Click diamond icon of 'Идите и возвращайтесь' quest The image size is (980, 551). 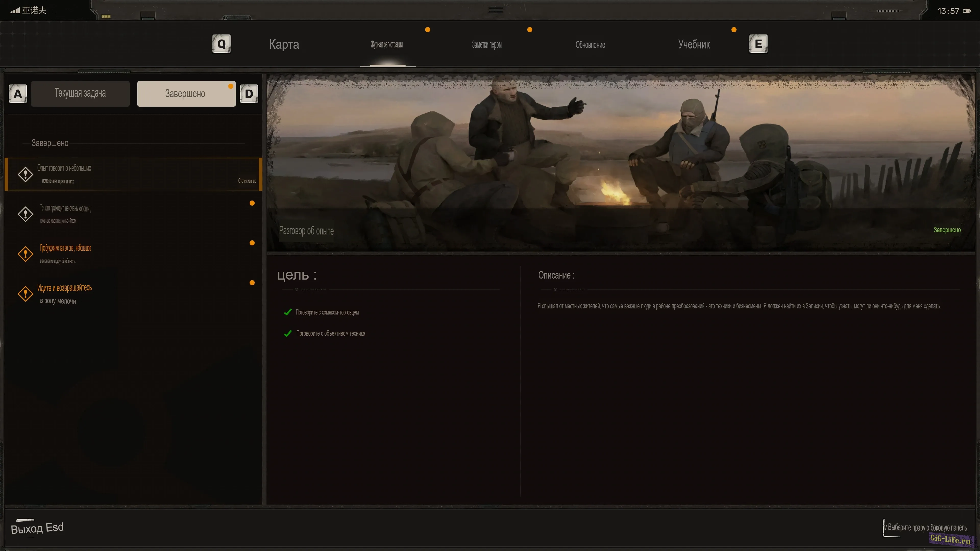coord(26,294)
